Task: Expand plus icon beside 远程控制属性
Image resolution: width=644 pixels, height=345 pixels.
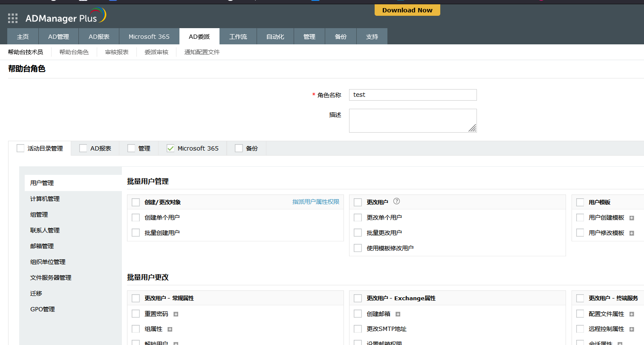Action: coord(632,330)
